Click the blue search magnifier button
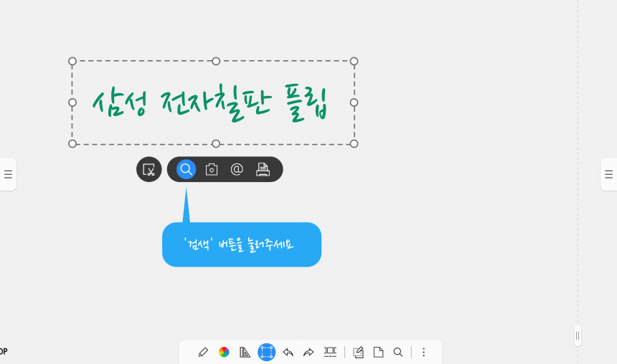Viewport: 617px width, 364px height. [186, 169]
